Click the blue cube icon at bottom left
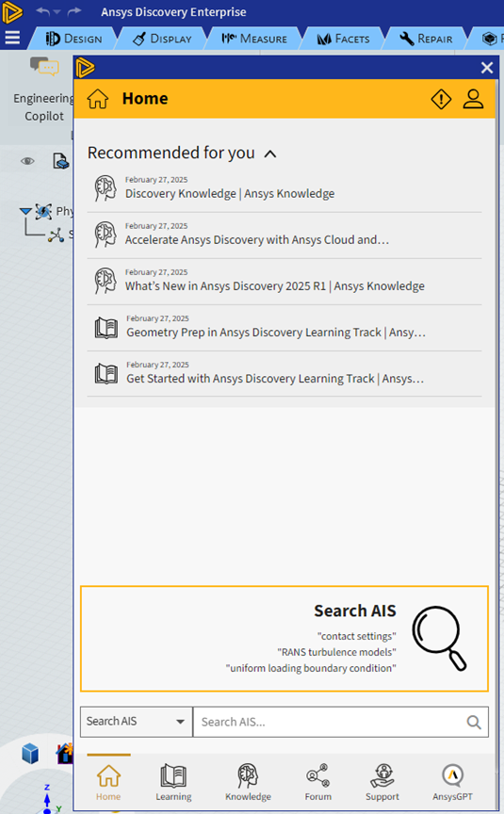 (30, 754)
